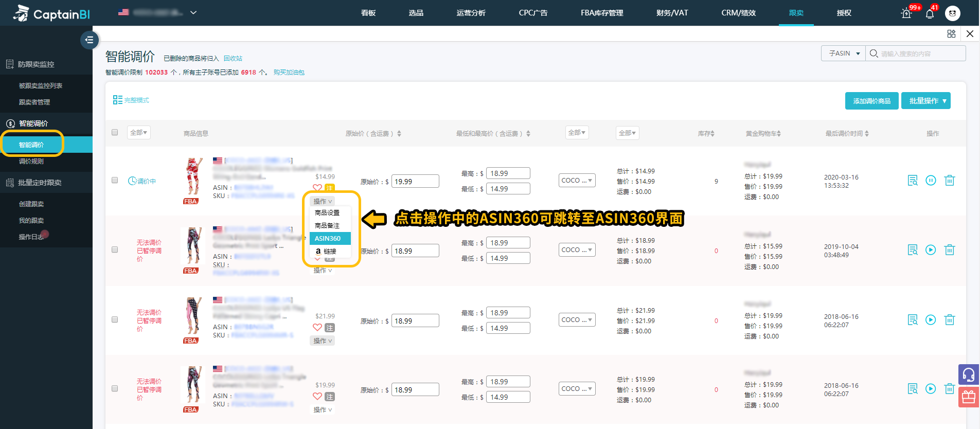Delete the 2020-03-16 row with the trash icon
The width and height of the screenshot is (980, 429).
click(x=950, y=181)
